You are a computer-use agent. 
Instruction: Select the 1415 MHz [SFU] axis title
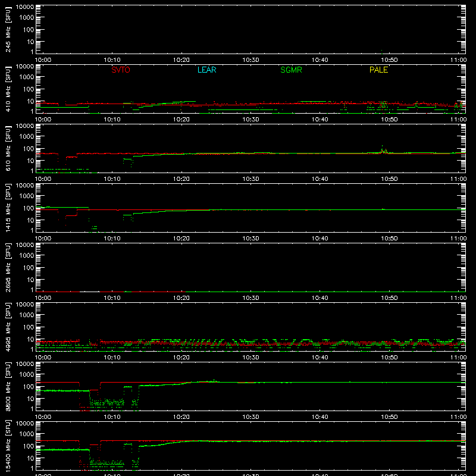pos(8,208)
